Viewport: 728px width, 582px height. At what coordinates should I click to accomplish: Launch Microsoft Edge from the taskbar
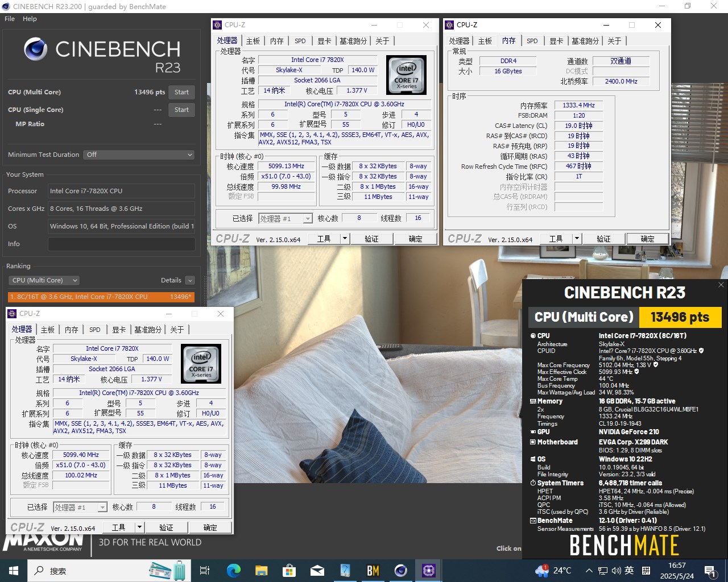pos(234,571)
